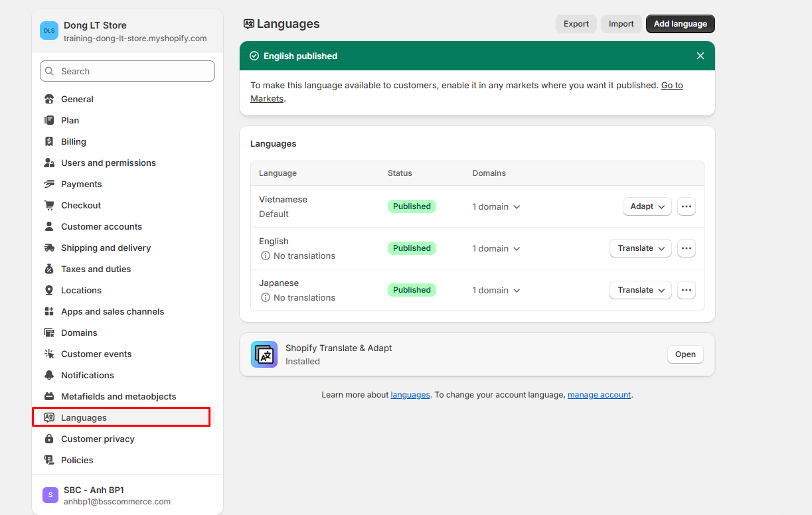Click the SBC account avatar icon
This screenshot has height=515, width=812.
point(50,495)
